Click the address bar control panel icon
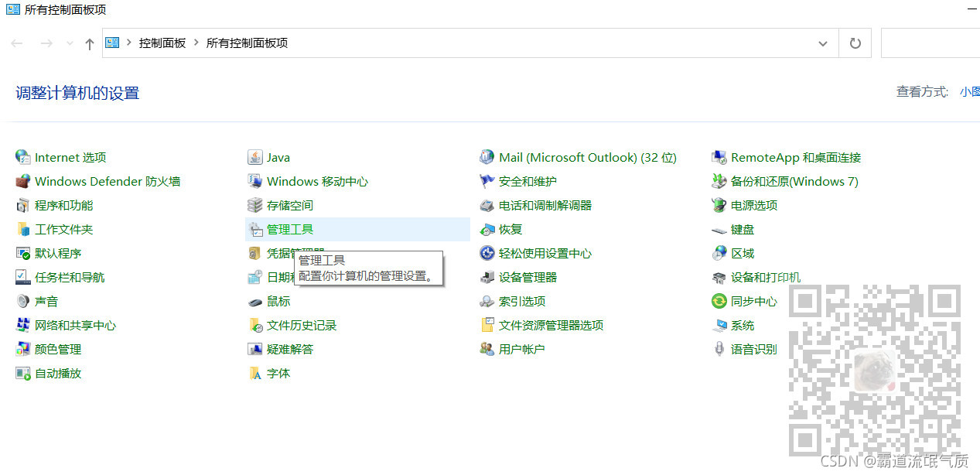Image resolution: width=980 pixels, height=475 pixels. 112,43
